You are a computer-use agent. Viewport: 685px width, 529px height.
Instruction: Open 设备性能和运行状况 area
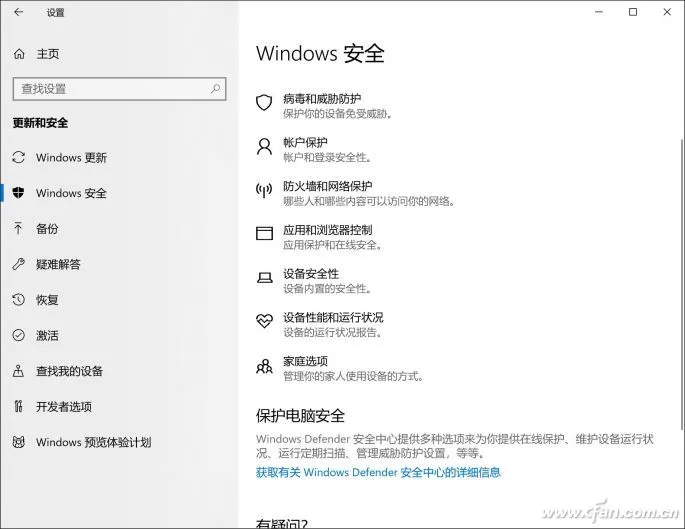pos(333,317)
